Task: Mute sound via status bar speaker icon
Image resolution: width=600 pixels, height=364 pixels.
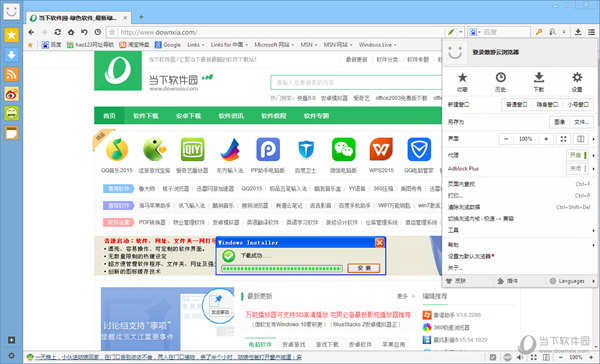Action: pyautogui.click(x=520, y=357)
